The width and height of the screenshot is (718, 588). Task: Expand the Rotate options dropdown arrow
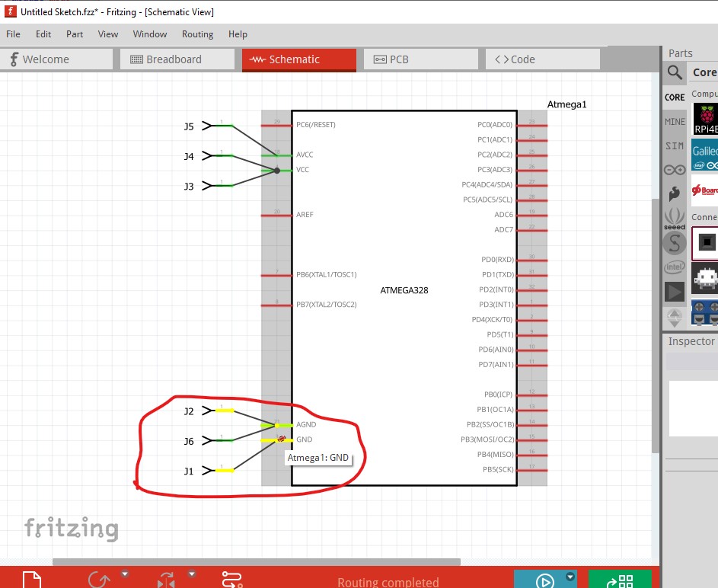pos(125,574)
